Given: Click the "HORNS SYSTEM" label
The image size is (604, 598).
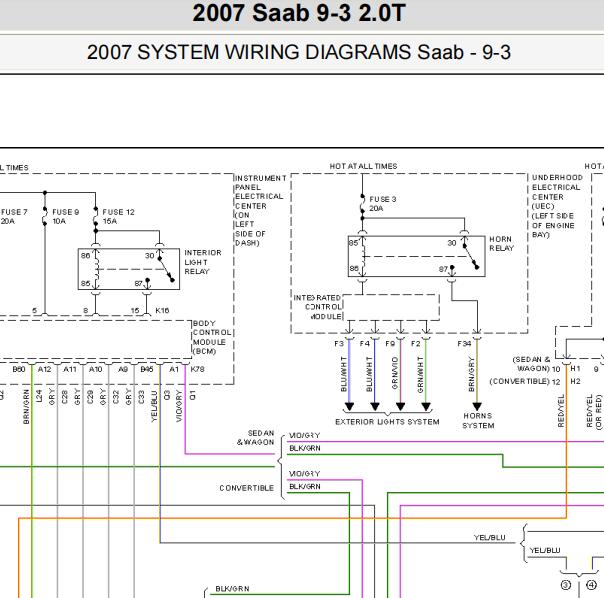Looking at the screenshot, I should (x=478, y=420).
